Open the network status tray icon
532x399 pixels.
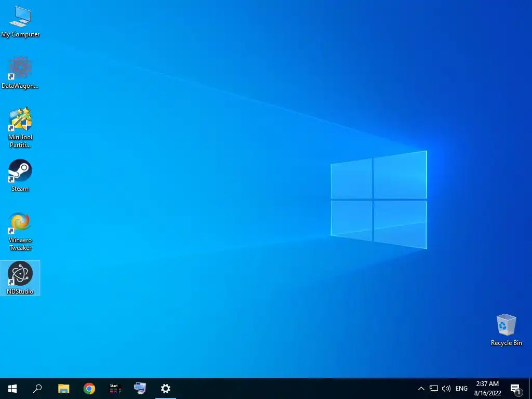[x=434, y=389]
